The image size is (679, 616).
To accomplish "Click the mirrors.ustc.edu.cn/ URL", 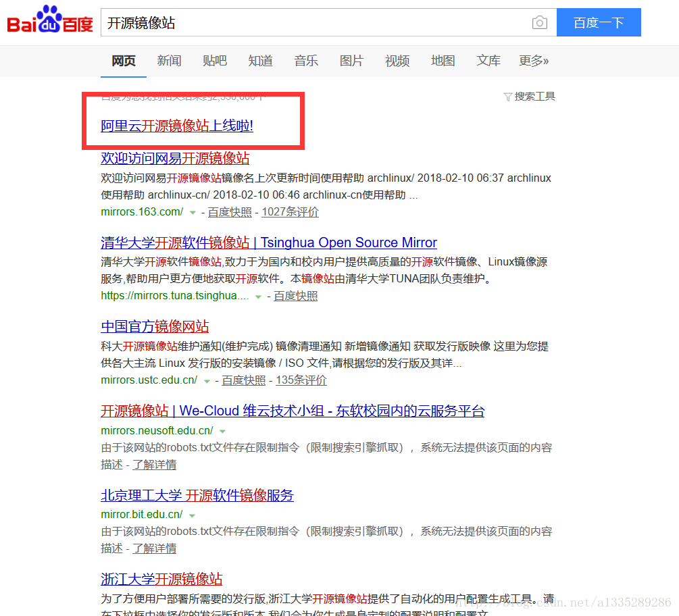I will point(149,380).
